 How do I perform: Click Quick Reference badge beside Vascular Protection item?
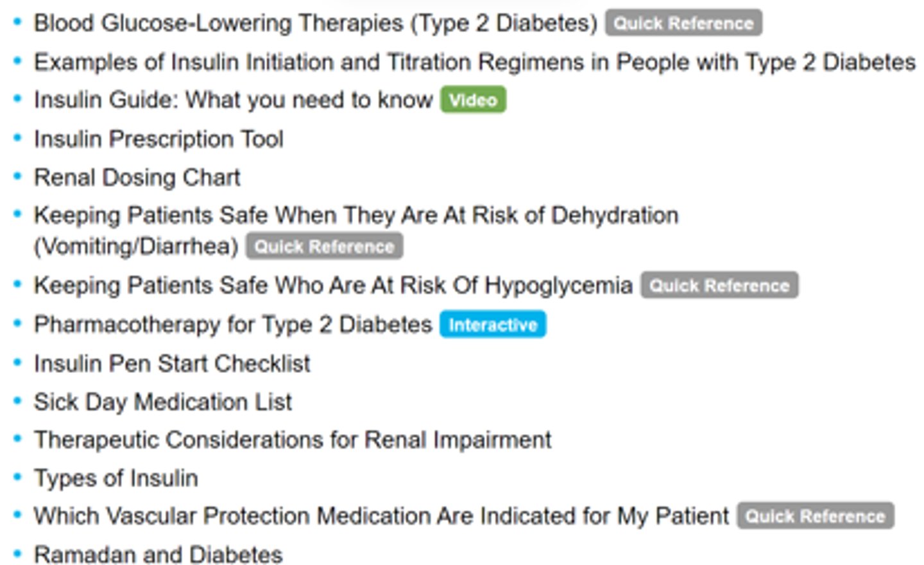click(x=815, y=516)
